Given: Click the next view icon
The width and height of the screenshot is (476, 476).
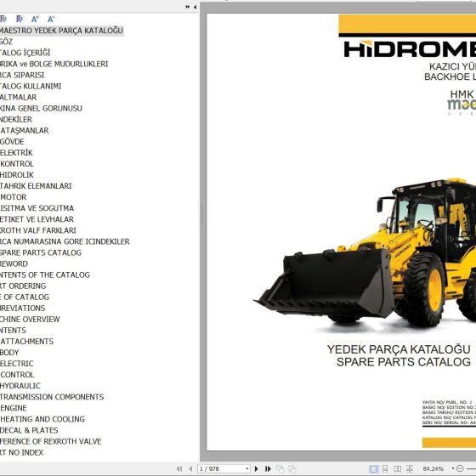Looking at the screenshot, I should [x=292, y=468].
